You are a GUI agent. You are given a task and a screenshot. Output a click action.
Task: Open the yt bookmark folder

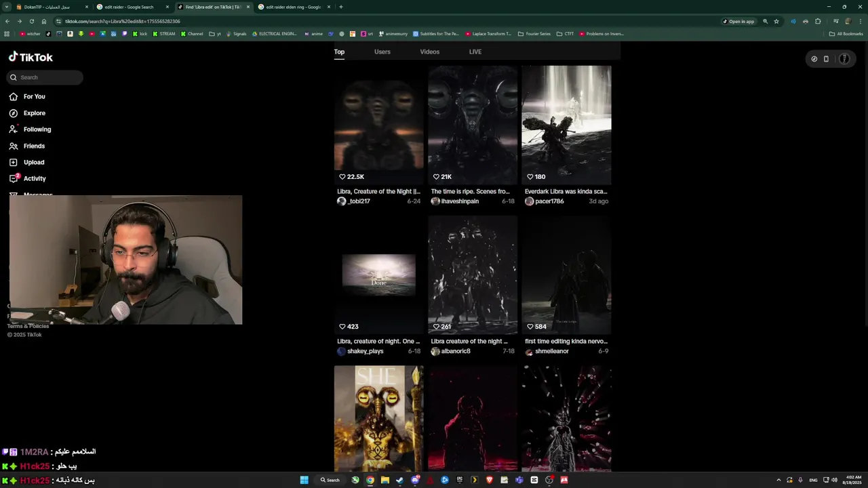(215, 34)
